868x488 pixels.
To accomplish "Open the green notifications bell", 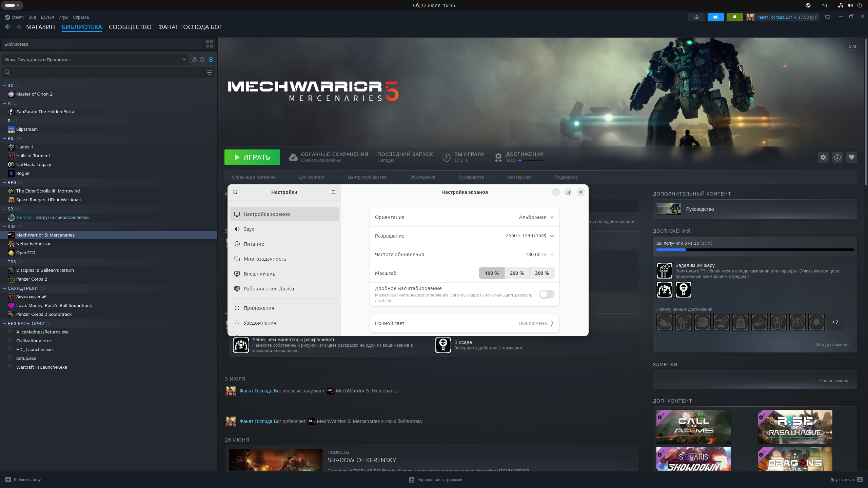I will tap(734, 17).
